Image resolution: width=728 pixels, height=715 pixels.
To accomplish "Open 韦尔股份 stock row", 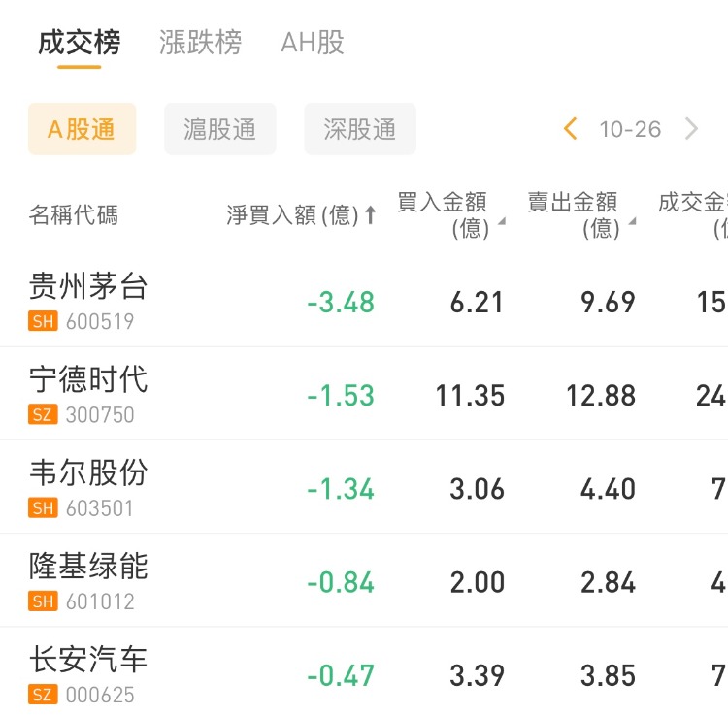I will click(x=88, y=472).
